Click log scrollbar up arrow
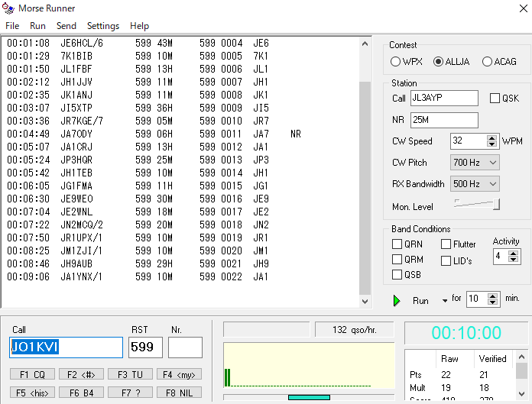 pyautogui.click(x=365, y=44)
